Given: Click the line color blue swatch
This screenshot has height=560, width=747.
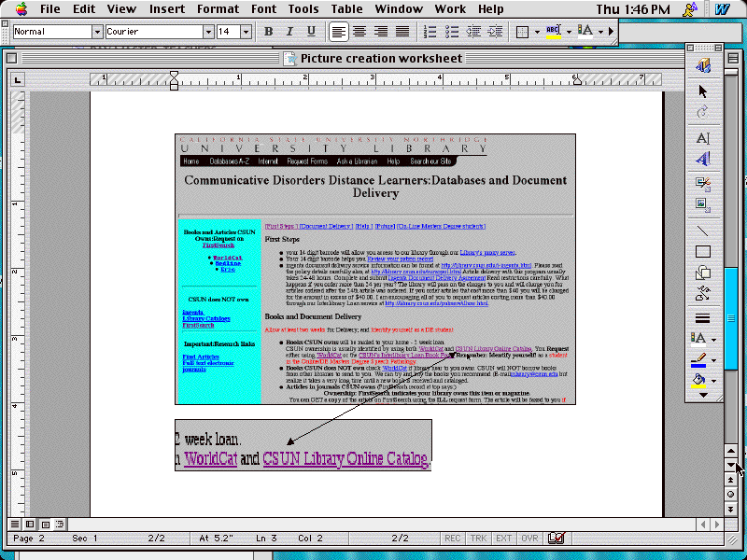Looking at the screenshot, I should (698, 365).
